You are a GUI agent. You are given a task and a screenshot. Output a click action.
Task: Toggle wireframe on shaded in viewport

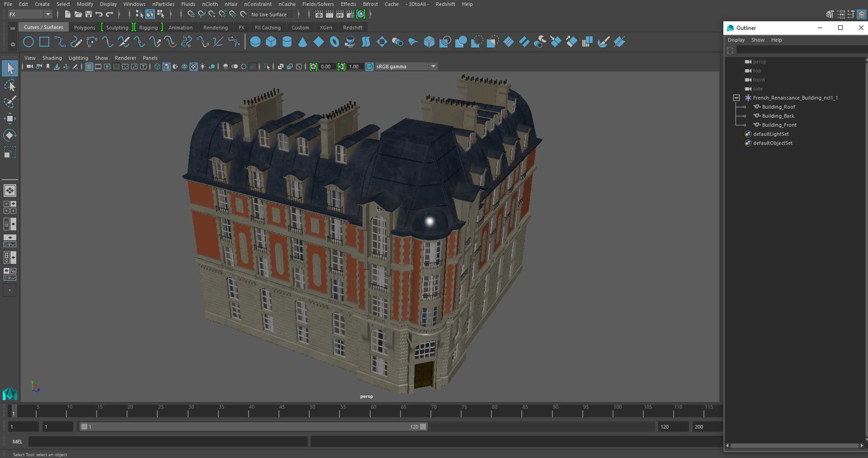click(184, 67)
